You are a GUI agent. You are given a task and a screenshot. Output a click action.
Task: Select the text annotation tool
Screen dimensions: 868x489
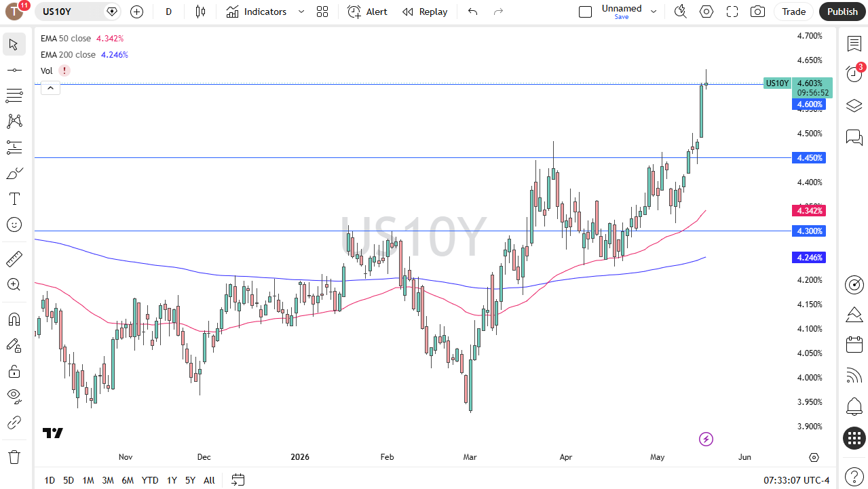point(14,199)
